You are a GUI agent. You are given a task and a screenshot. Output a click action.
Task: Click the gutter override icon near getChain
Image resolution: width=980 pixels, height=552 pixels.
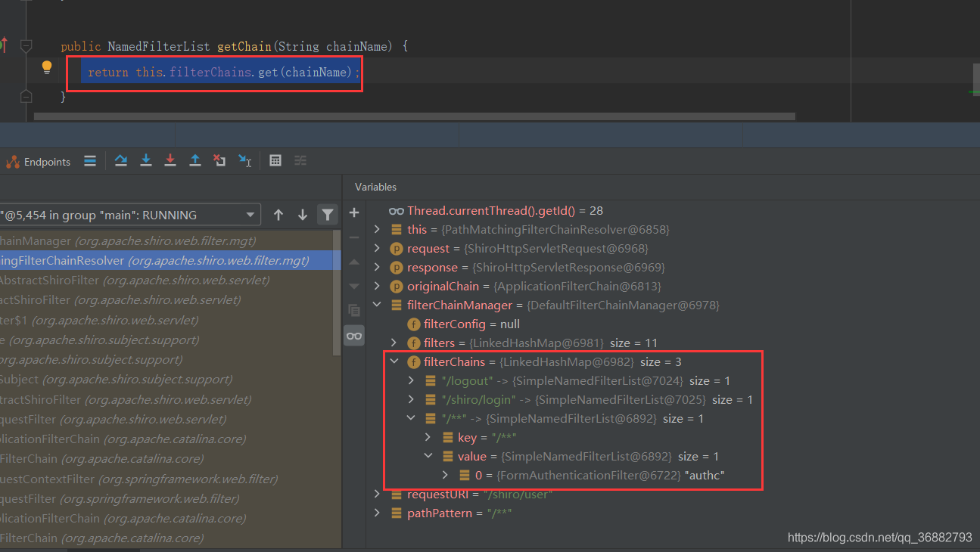tap(3, 45)
